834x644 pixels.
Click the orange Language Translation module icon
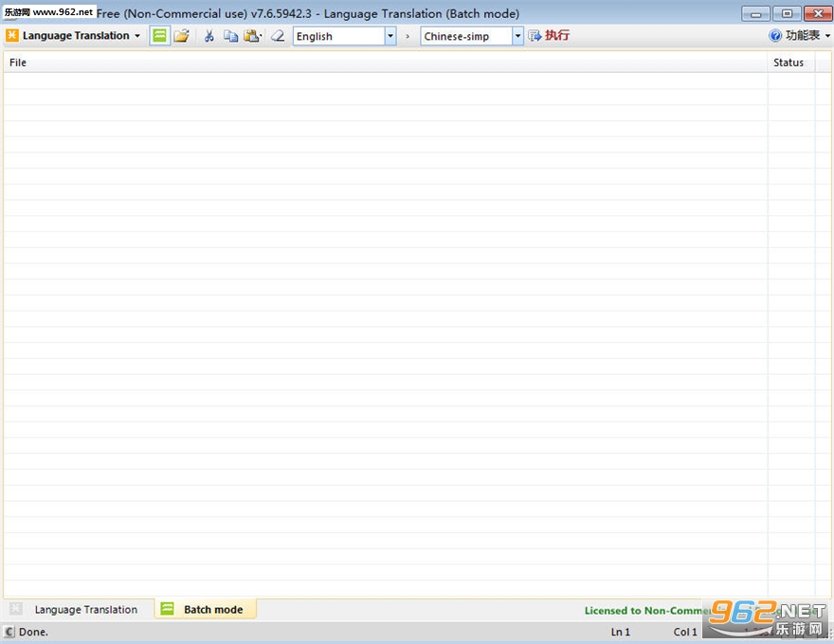11,36
